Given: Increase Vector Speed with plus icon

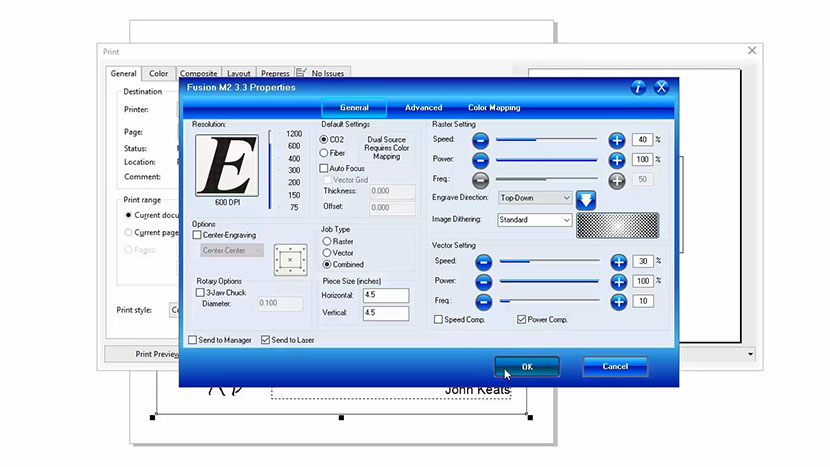Looking at the screenshot, I should tap(617, 262).
